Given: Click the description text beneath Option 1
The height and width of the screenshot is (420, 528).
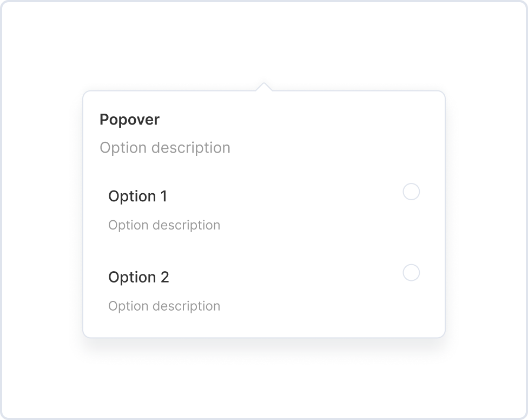Looking at the screenshot, I should pyautogui.click(x=164, y=225).
